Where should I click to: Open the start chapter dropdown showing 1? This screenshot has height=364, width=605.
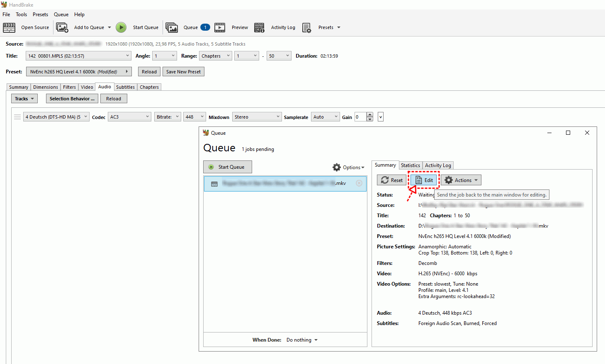(x=247, y=56)
